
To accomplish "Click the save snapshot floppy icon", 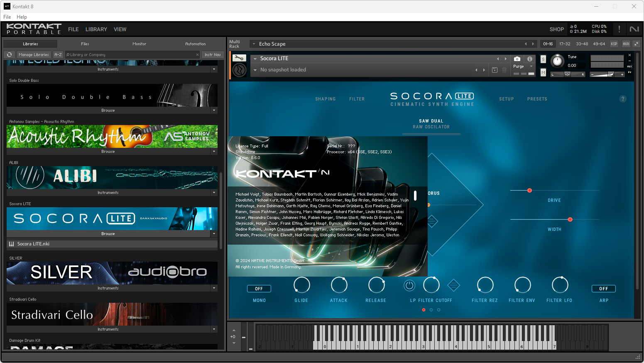I will [x=495, y=70].
